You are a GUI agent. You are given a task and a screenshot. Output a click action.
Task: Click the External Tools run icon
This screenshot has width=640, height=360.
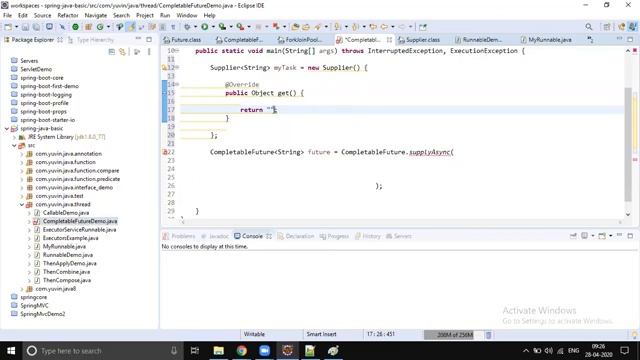coord(240,27)
